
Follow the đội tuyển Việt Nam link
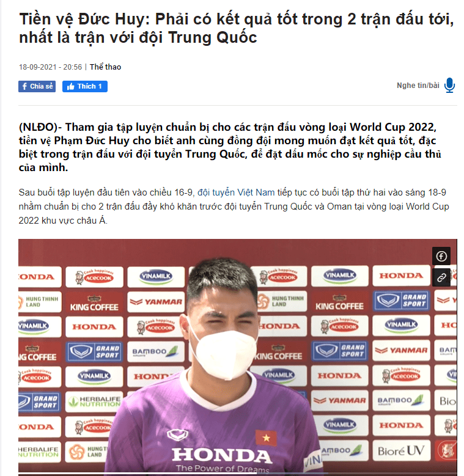click(236, 192)
